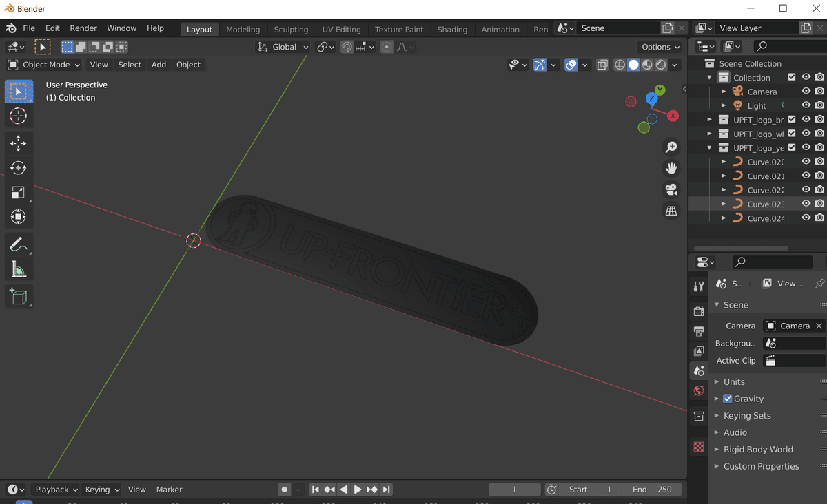Open the Render properties tab
The width and height of the screenshot is (827, 504).
[x=699, y=312]
